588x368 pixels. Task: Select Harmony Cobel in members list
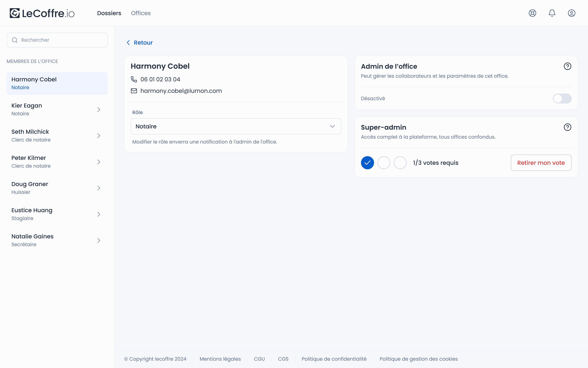point(57,83)
